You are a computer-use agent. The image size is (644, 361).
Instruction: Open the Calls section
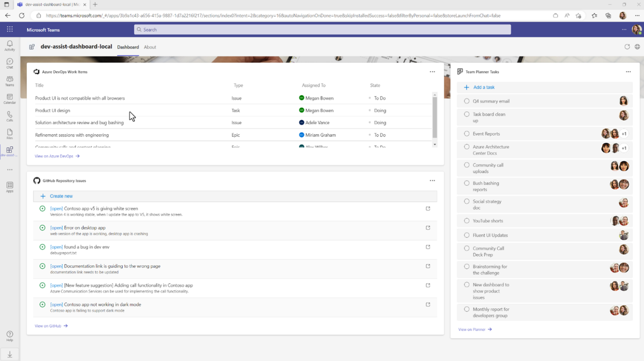point(10,116)
